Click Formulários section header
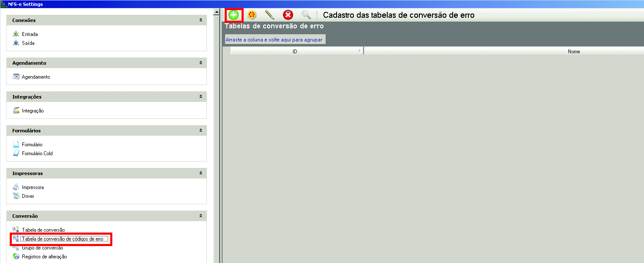Image resolution: width=644 pixels, height=263 pixels. [106, 131]
